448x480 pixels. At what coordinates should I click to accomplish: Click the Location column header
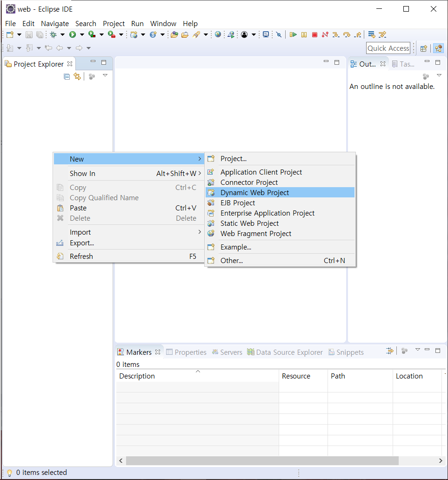coord(417,376)
